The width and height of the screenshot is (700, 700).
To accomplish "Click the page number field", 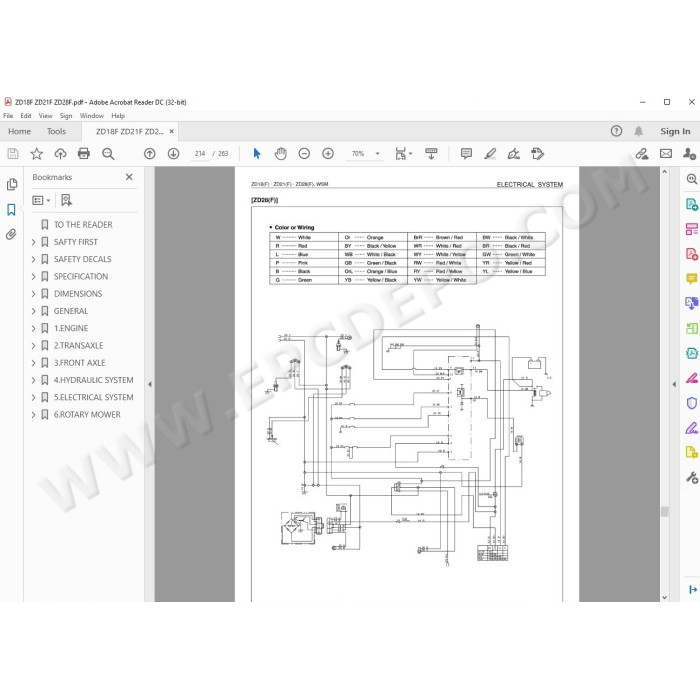I will pos(200,154).
